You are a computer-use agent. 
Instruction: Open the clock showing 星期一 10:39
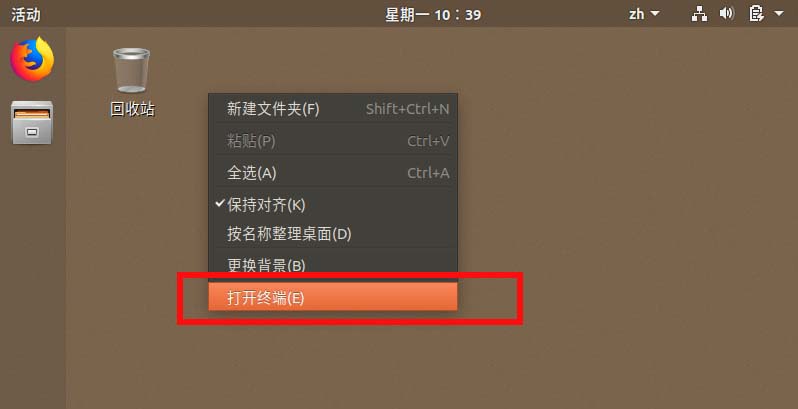433,15
